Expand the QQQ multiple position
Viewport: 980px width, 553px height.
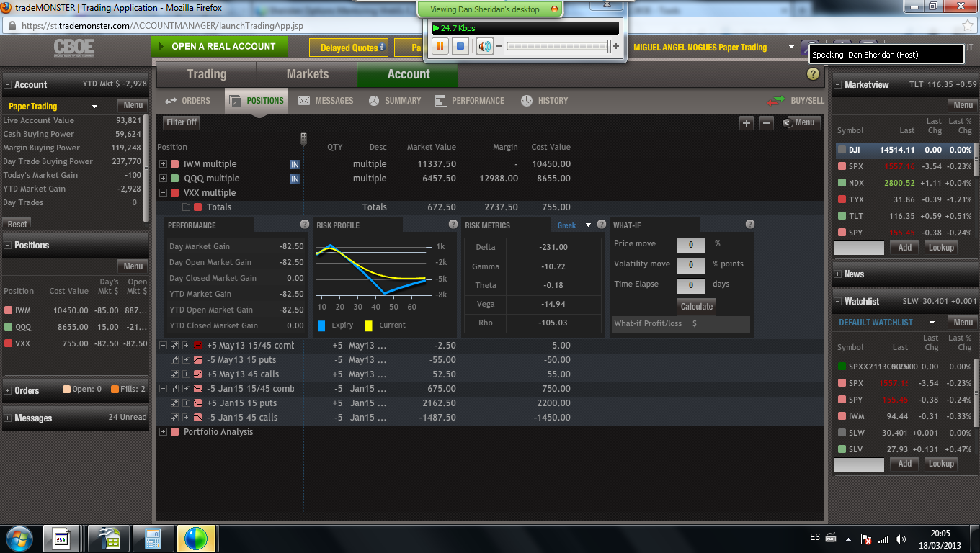(x=164, y=179)
